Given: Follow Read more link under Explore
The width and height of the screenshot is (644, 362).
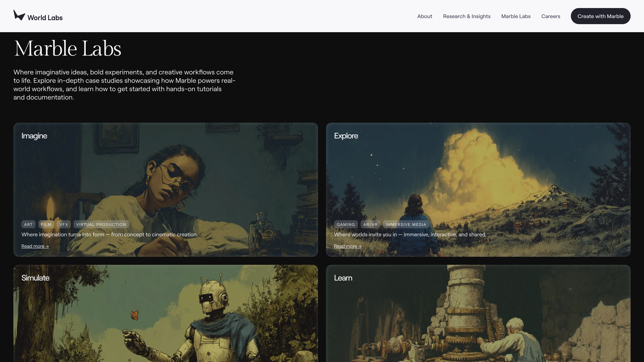Looking at the screenshot, I should (347, 246).
